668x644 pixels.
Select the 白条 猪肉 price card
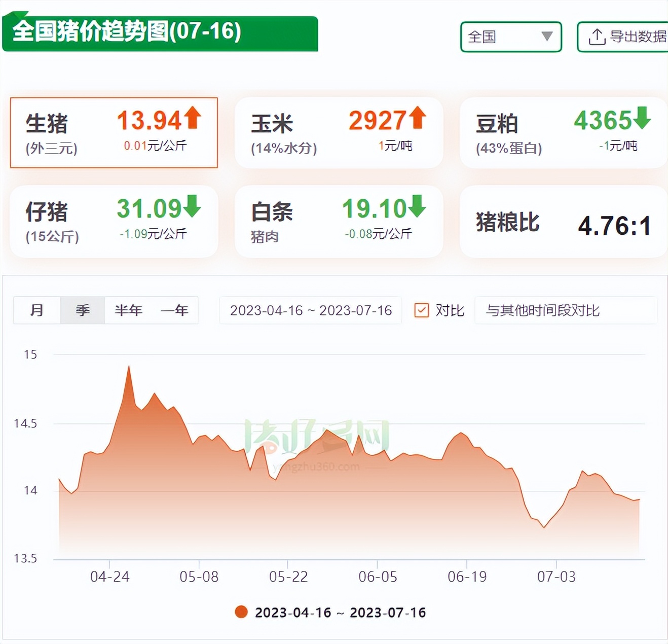point(339,222)
